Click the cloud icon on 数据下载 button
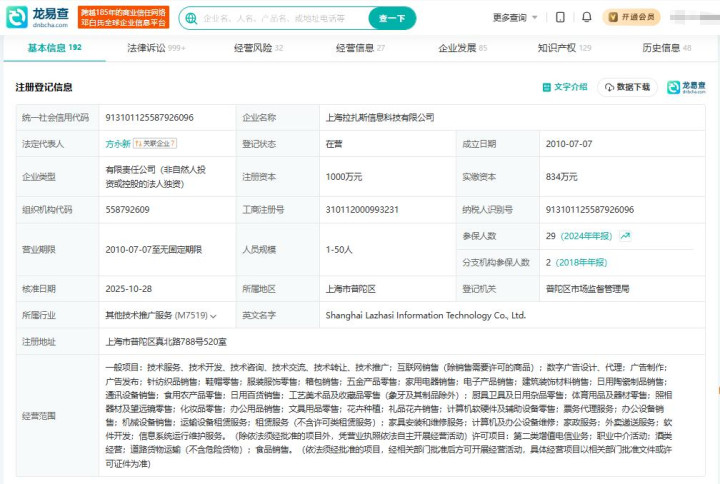This screenshot has width=720, height=484. (608, 87)
